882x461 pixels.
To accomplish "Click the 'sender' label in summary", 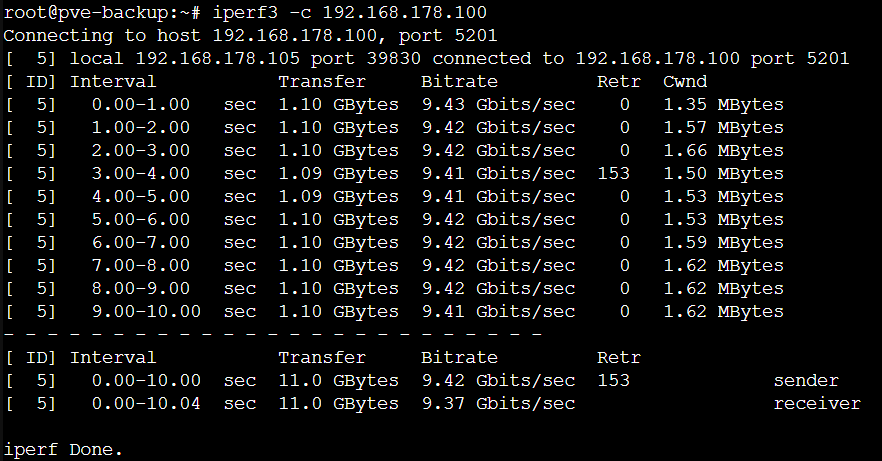I will click(806, 381).
